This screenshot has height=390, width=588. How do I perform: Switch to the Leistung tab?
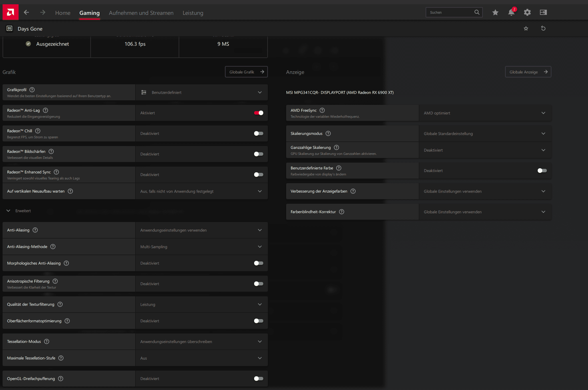pyautogui.click(x=193, y=13)
